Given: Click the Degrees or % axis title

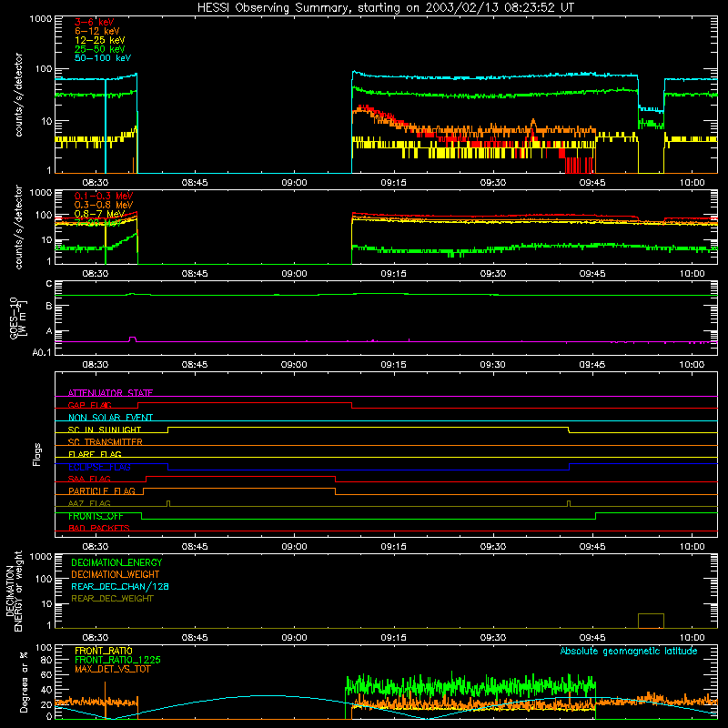Looking at the screenshot, I should click(24, 682).
